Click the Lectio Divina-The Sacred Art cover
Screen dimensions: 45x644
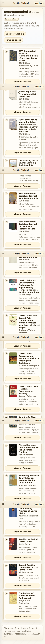pos(13,320)
